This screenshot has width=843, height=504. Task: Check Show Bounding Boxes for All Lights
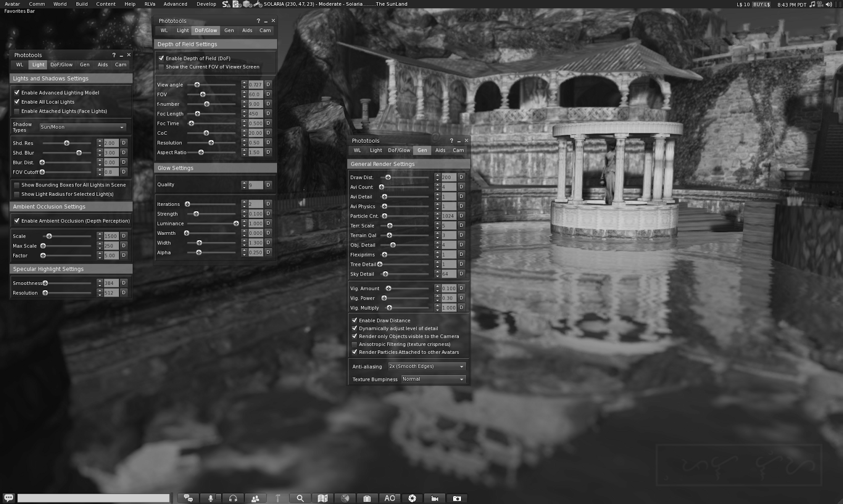tap(17, 185)
